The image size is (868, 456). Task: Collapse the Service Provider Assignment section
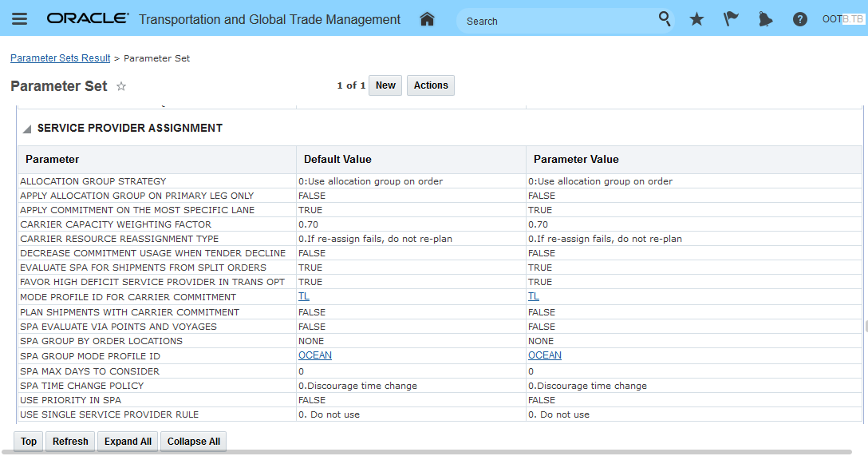tap(27, 129)
